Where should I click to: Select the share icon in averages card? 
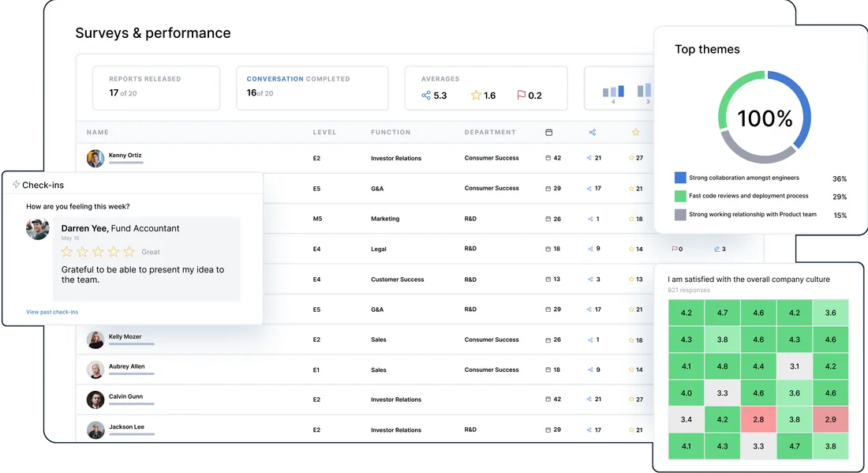tap(426, 95)
